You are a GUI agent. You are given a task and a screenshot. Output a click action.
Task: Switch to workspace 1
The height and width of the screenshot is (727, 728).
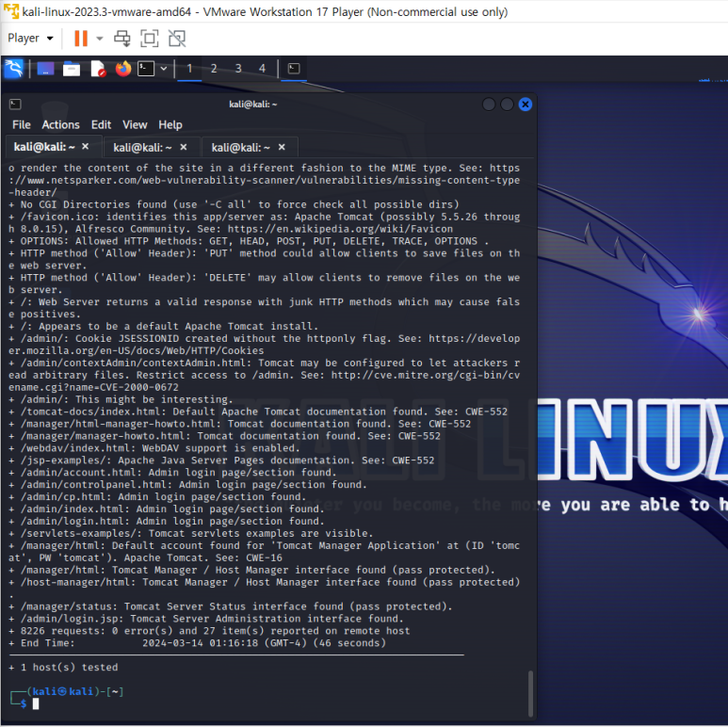click(x=189, y=69)
